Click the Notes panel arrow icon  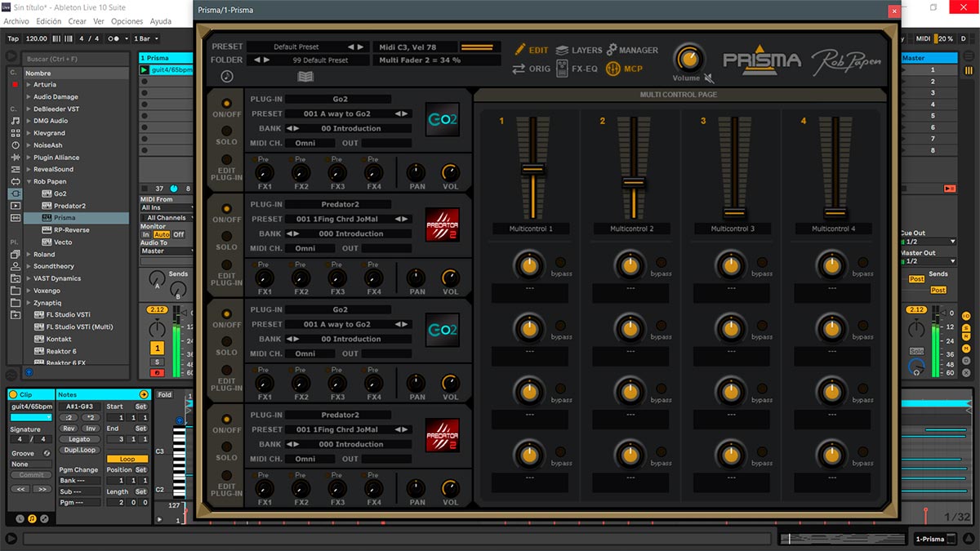(x=145, y=394)
